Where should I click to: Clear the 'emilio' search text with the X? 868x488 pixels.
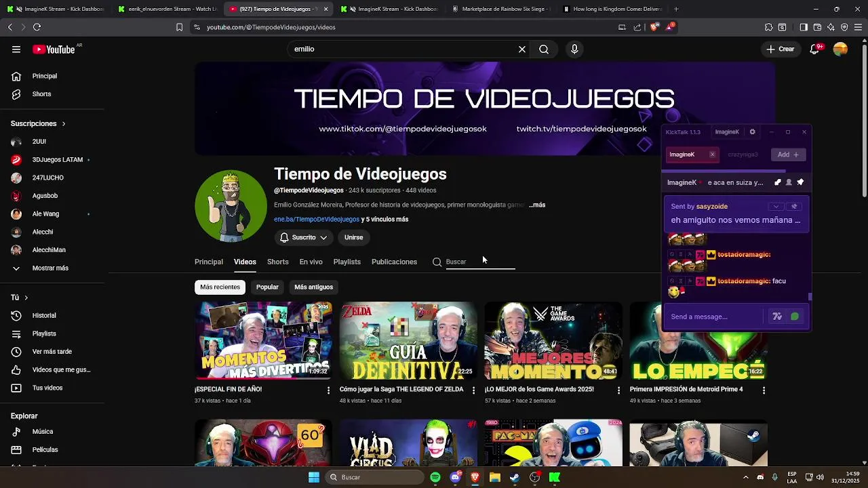click(522, 49)
